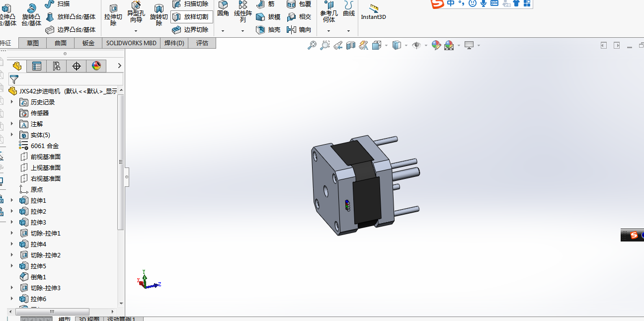The height and width of the screenshot is (321, 644).
Task: Zoom to fit in view toolbar
Action: [312, 45]
